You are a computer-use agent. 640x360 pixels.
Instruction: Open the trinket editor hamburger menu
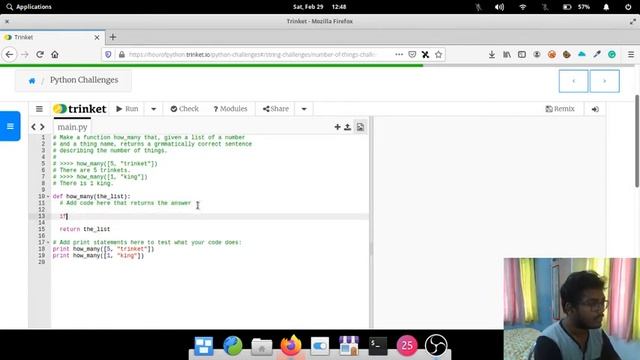(x=39, y=109)
